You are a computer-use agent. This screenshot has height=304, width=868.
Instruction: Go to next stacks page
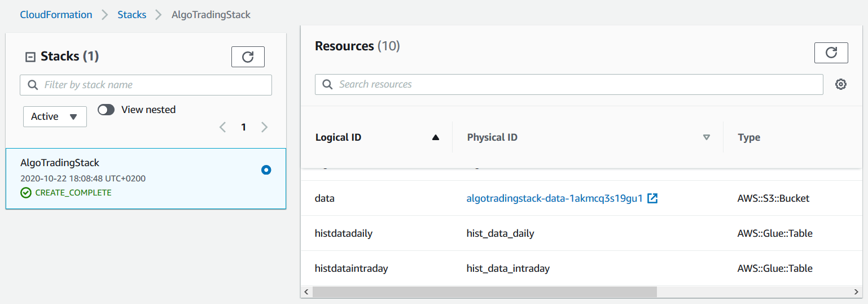(264, 127)
